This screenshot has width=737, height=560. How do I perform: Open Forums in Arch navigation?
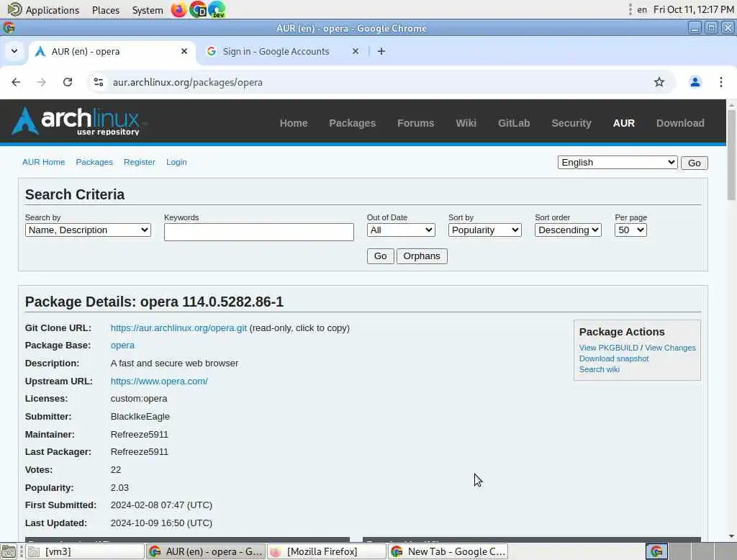click(x=415, y=123)
